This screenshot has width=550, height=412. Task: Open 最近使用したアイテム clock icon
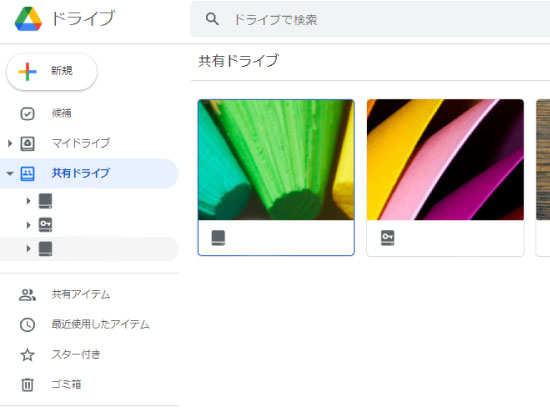point(27,325)
